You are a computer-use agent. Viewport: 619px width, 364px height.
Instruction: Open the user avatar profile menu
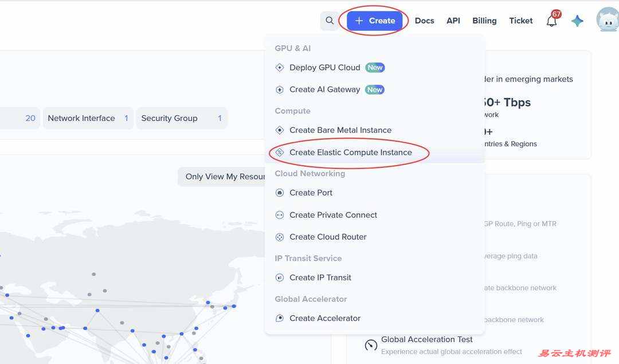coord(608,20)
